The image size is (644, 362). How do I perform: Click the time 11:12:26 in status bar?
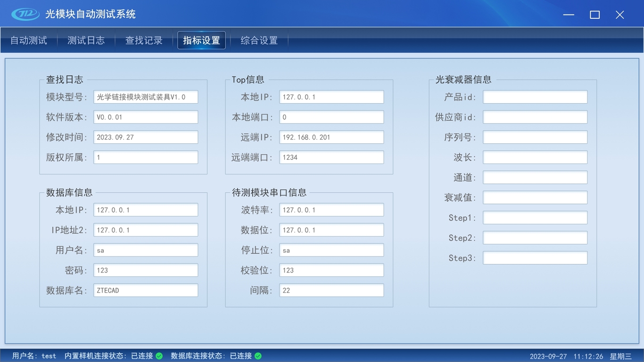point(588,356)
